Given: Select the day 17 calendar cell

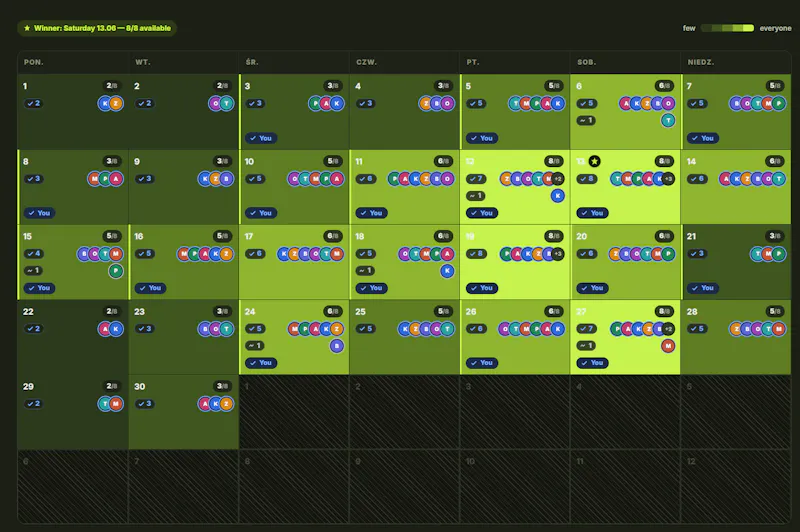Looking at the screenshot, I should pos(294,262).
